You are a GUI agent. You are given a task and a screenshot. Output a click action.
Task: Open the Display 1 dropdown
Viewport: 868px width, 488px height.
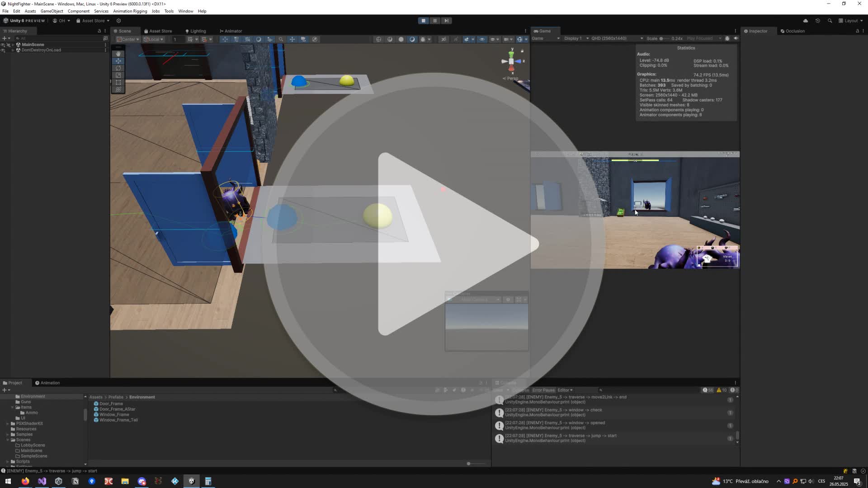(576, 38)
